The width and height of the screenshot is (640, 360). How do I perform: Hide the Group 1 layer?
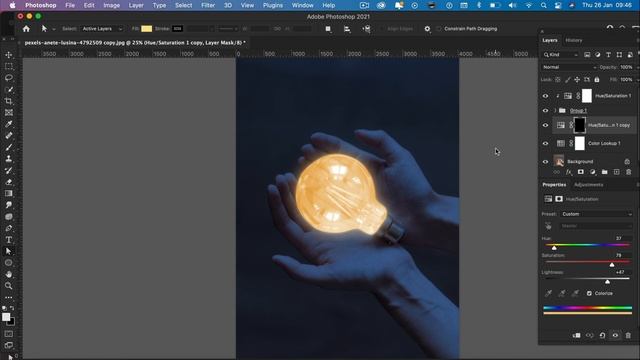545,111
